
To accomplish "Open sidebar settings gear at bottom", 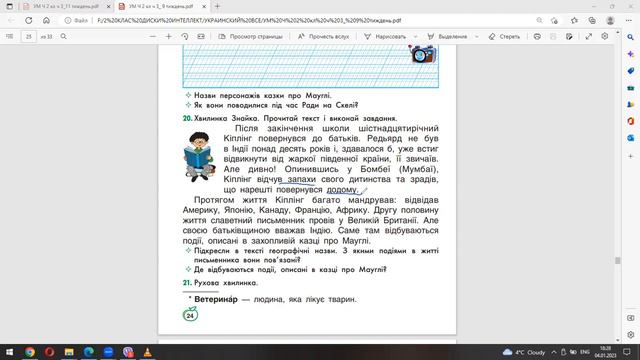I will tap(631, 335).
